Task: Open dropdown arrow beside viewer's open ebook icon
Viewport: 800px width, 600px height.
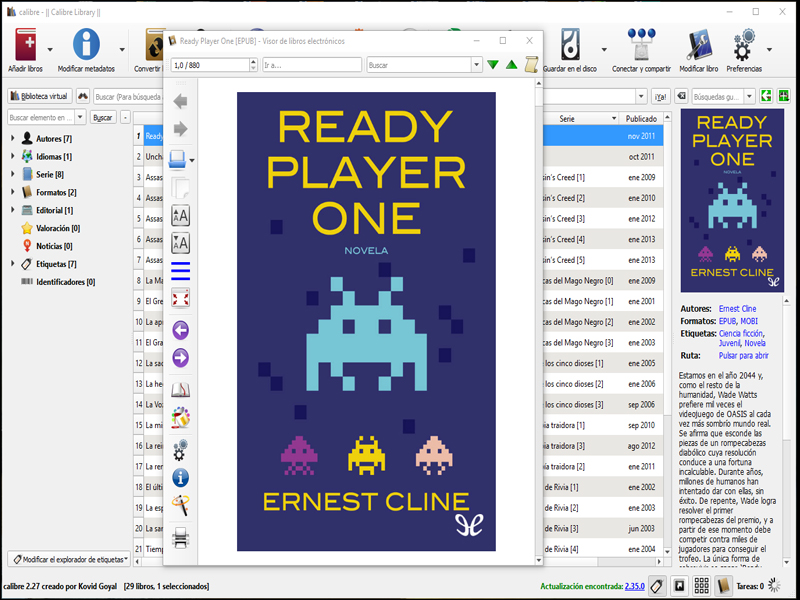Action: [x=192, y=160]
